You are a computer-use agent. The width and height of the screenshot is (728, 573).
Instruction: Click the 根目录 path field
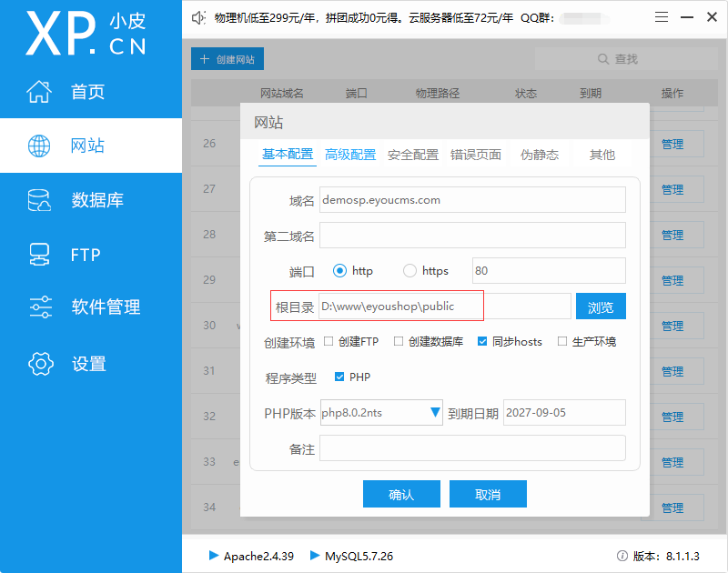445,307
